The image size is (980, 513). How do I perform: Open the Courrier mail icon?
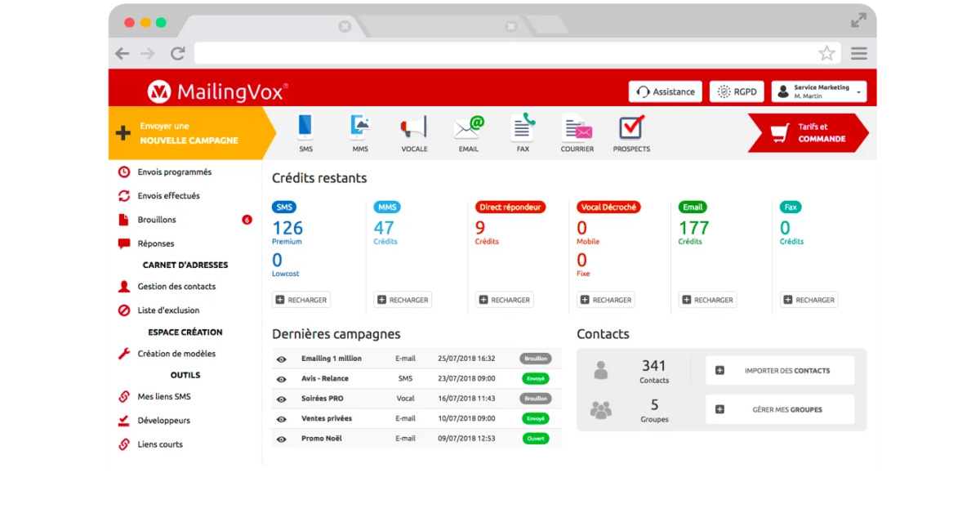[577, 128]
